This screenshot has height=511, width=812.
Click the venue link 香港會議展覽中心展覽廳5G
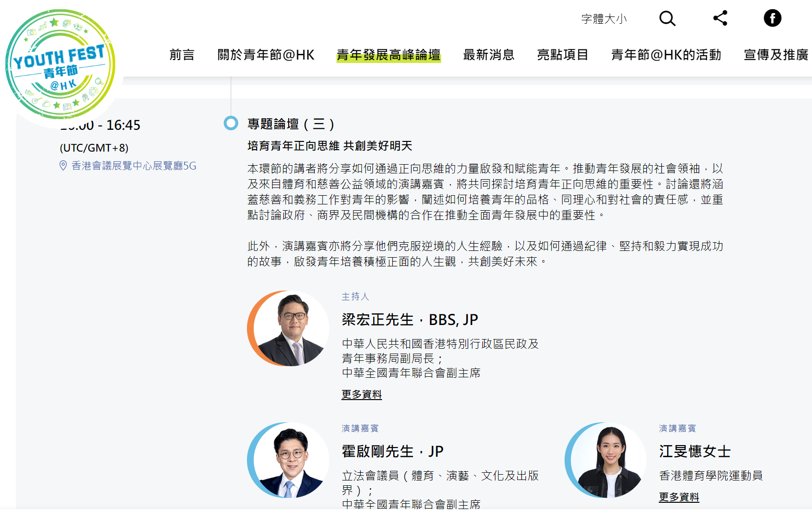[x=134, y=166]
